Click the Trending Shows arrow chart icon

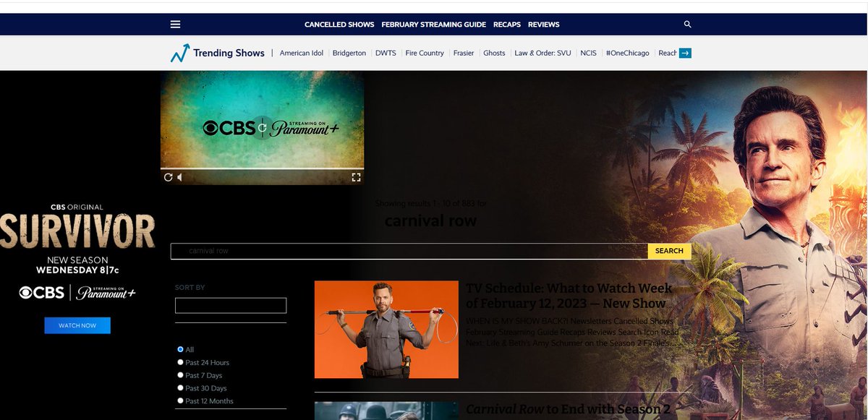pyautogui.click(x=179, y=53)
